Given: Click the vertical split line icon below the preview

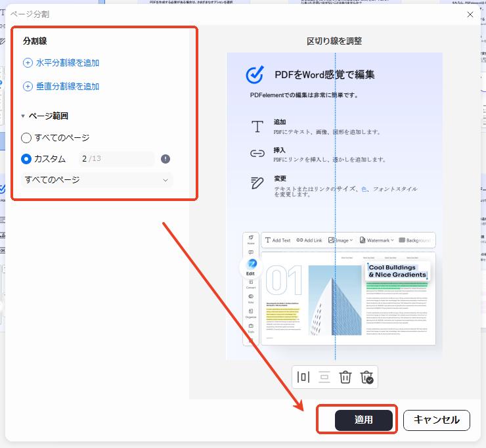Looking at the screenshot, I should coord(303,377).
